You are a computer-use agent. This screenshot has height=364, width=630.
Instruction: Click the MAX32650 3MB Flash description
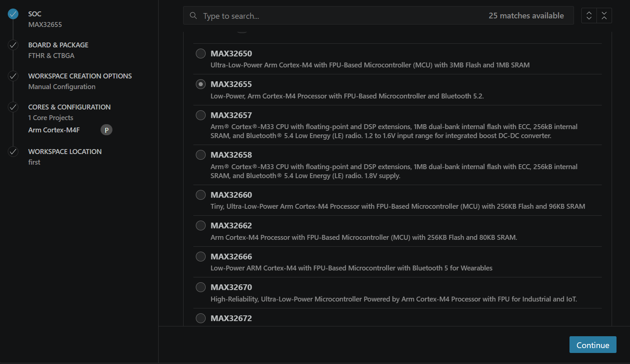(370, 65)
